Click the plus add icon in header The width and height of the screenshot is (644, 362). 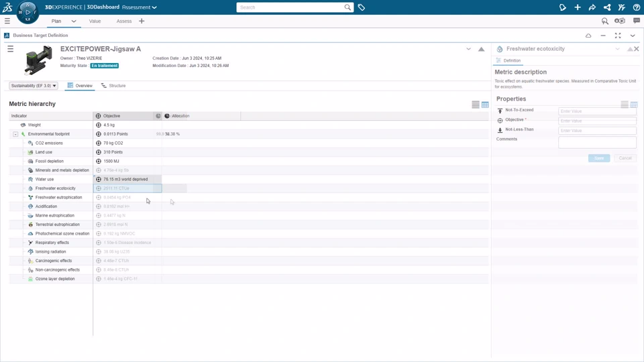[578, 7]
